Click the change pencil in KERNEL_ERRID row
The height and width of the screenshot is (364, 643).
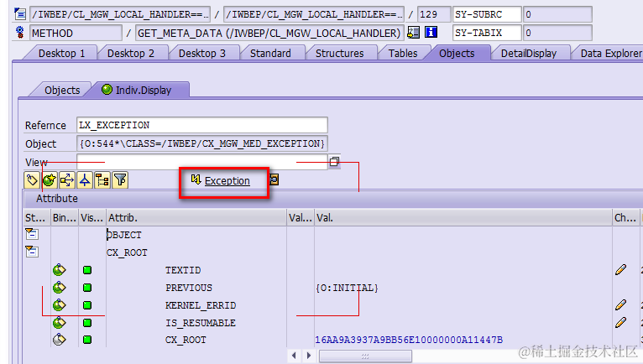click(621, 305)
